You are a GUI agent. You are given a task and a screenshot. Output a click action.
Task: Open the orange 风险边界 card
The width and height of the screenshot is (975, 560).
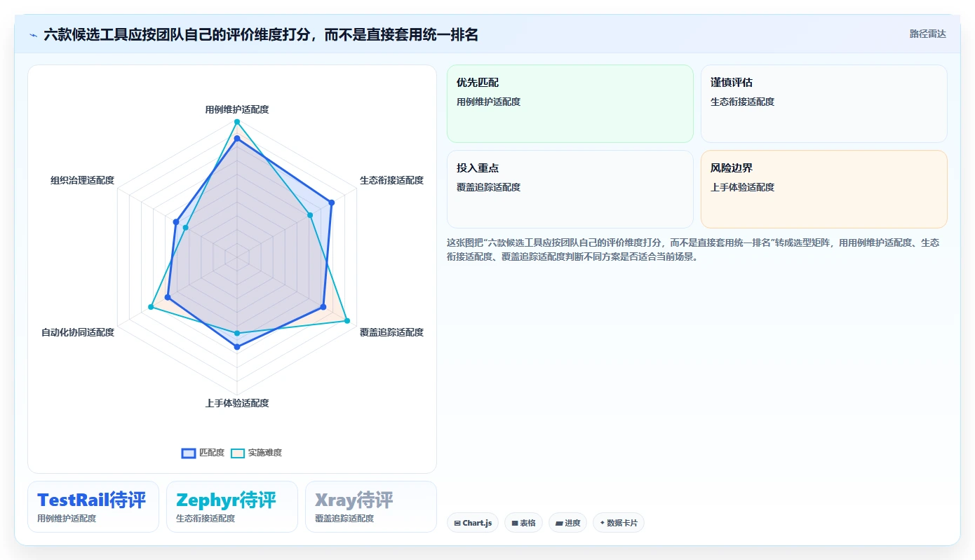pos(824,189)
